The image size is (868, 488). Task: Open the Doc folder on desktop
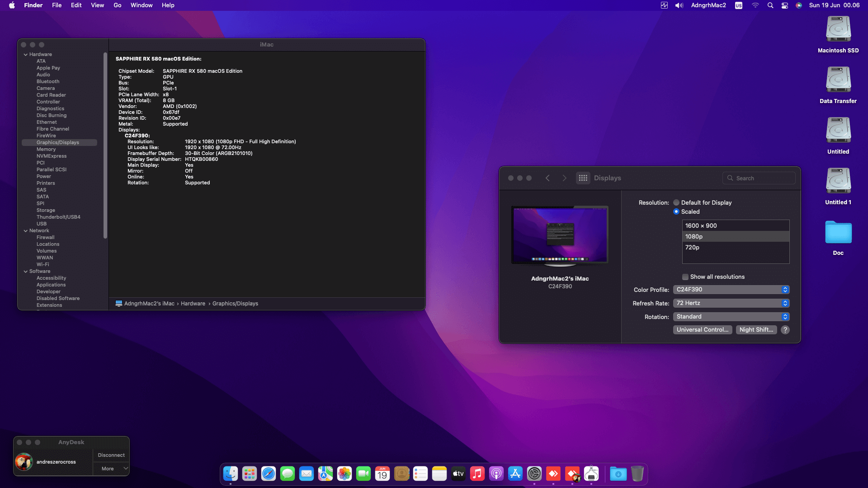[838, 233]
